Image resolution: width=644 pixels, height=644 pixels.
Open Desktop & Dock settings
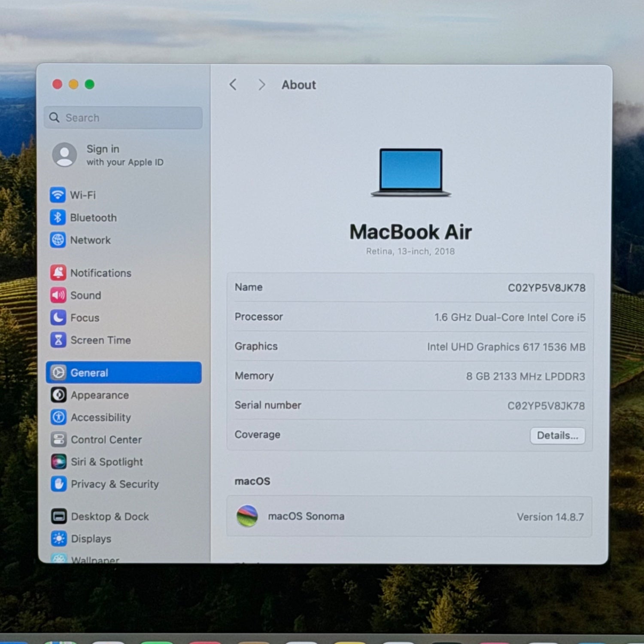(x=100, y=516)
